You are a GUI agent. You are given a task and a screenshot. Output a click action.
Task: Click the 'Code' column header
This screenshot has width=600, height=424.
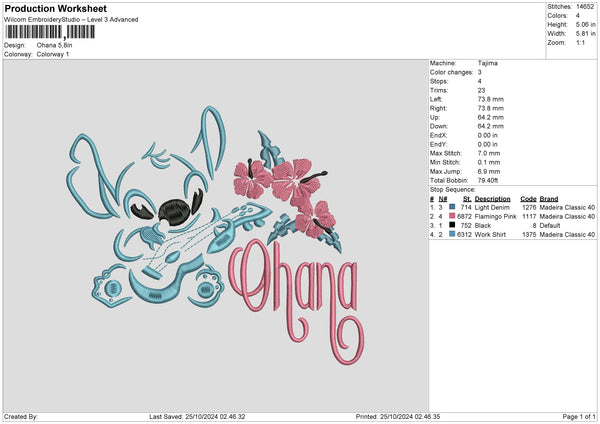(529, 198)
